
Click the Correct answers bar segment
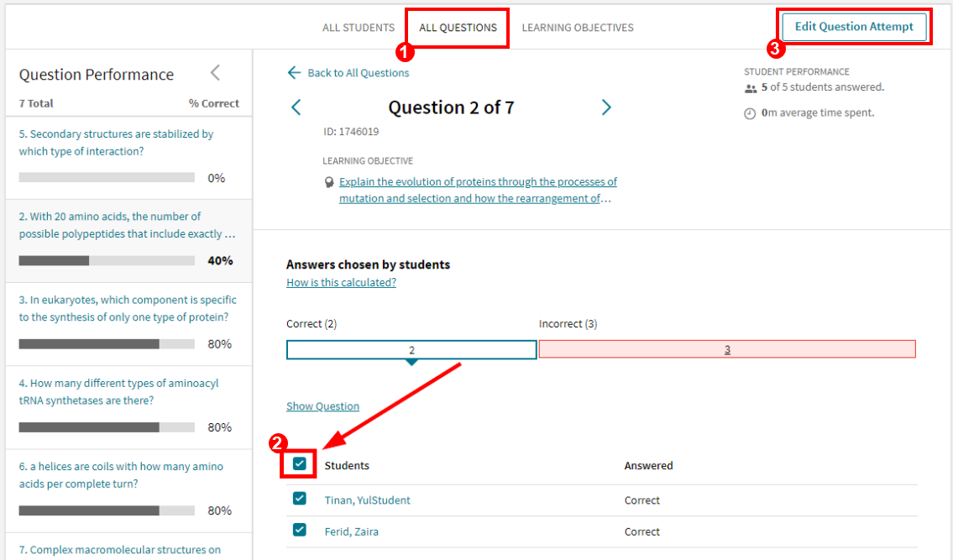(x=411, y=349)
